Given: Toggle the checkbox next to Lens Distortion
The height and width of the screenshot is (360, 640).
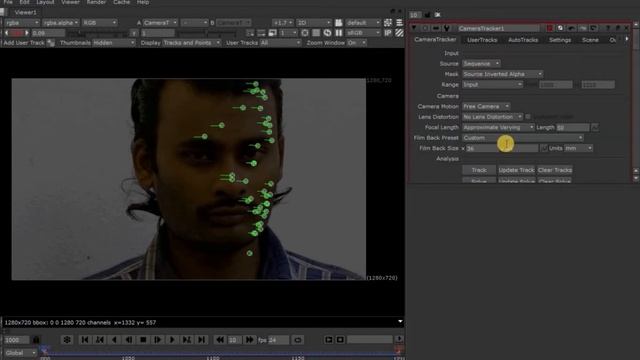Looking at the screenshot, I should pos(528,117).
